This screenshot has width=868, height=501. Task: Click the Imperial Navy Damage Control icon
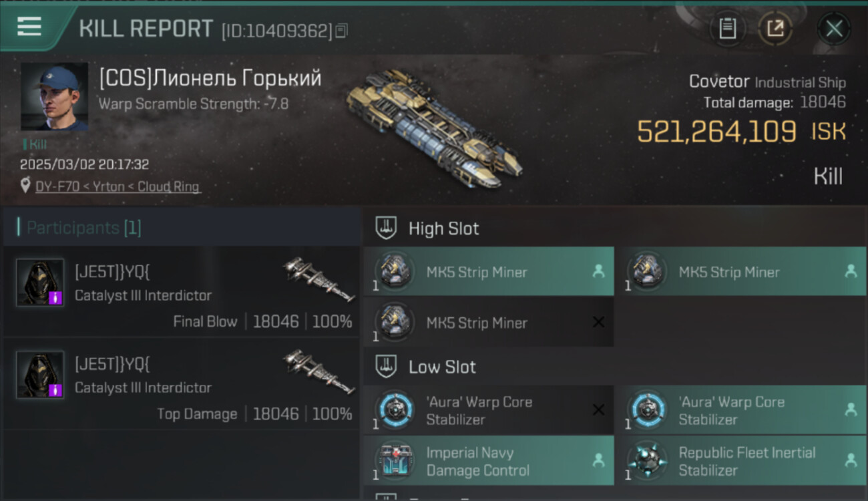tap(395, 461)
